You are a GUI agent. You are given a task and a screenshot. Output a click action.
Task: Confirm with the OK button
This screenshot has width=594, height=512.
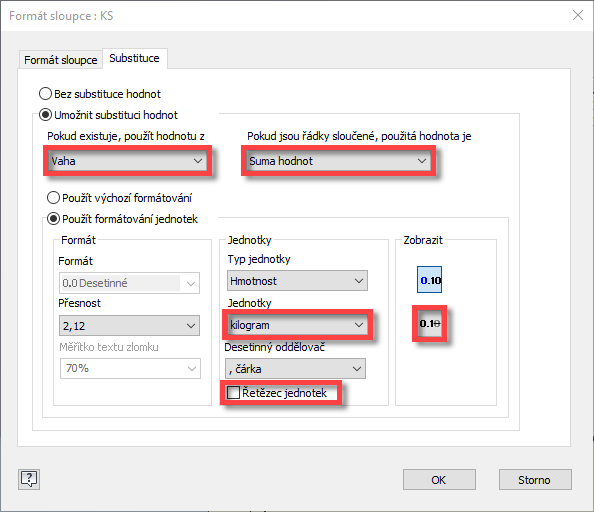coord(439,480)
